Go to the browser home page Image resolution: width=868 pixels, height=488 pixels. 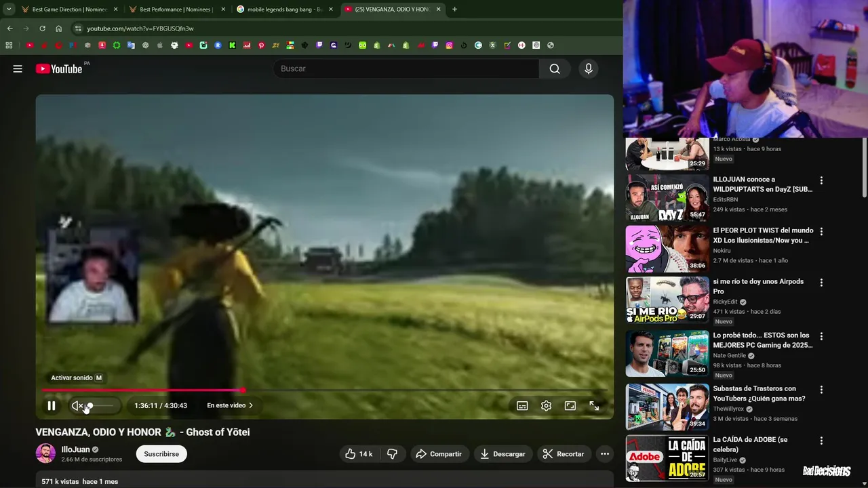click(58, 28)
